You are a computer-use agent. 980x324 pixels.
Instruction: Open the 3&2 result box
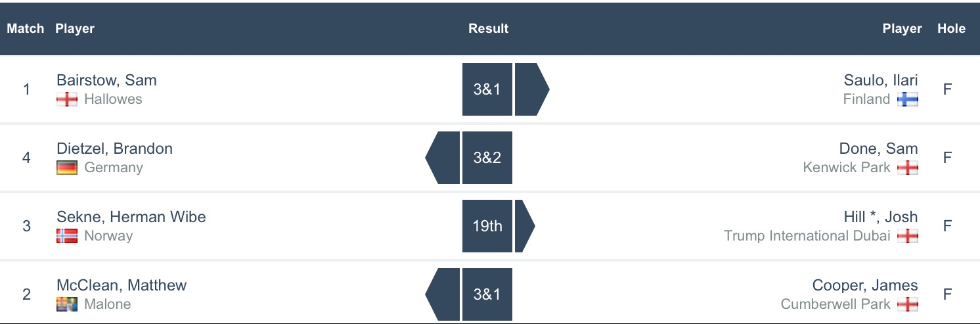(487, 158)
